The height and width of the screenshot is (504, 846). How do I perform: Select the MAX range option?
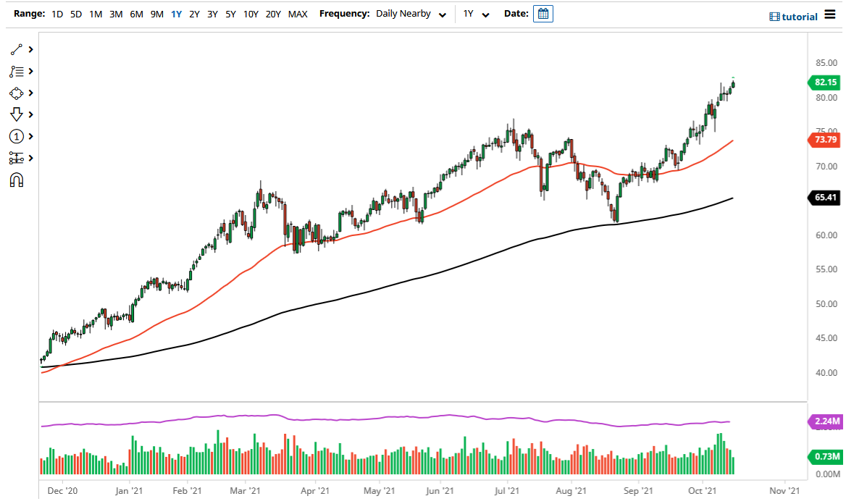point(298,13)
